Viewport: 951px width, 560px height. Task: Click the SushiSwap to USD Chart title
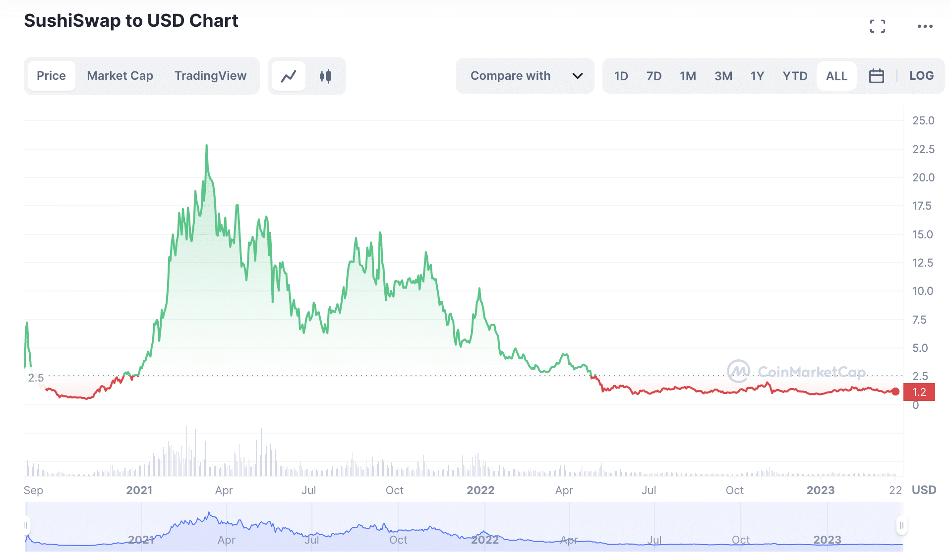click(131, 21)
